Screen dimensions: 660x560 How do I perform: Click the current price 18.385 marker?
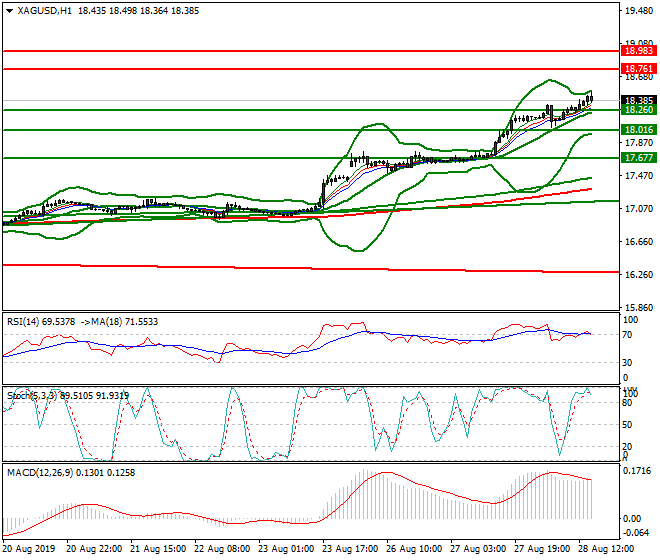[x=637, y=100]
